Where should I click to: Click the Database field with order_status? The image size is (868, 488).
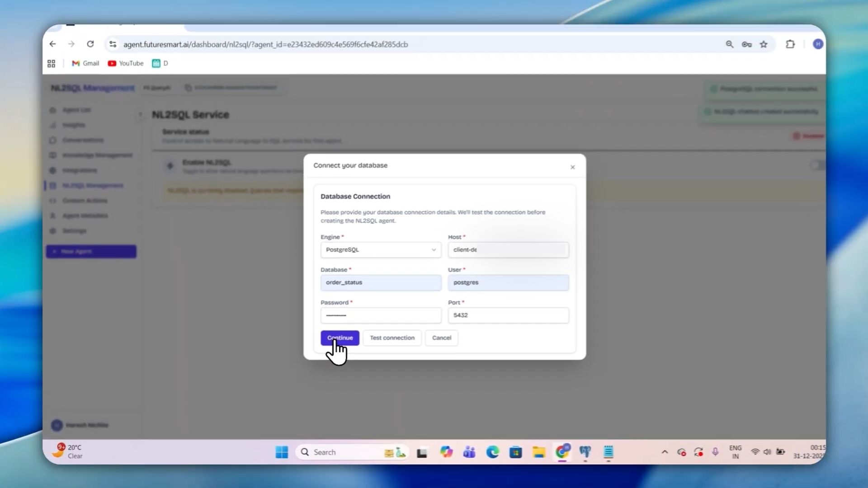(x=381, y=282)
